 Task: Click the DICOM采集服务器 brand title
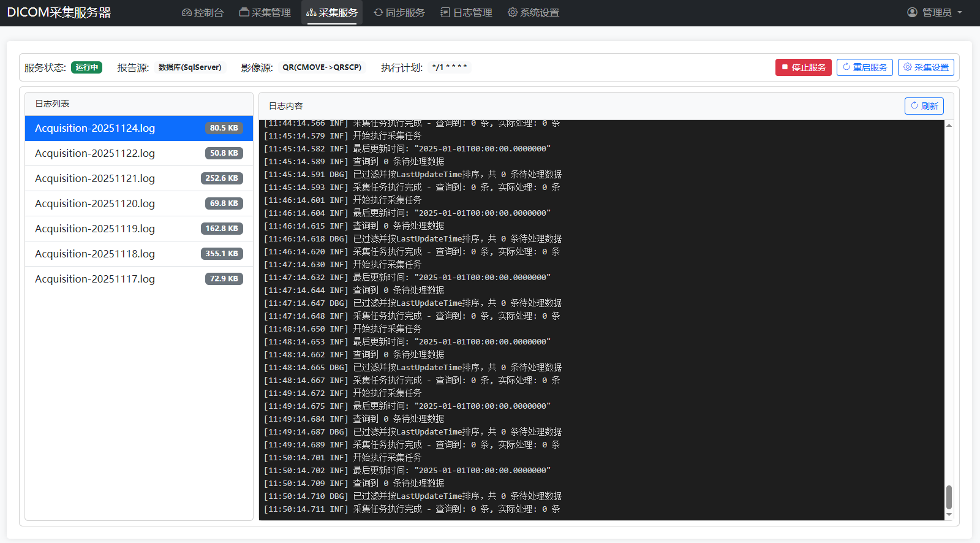coord(59,13)
